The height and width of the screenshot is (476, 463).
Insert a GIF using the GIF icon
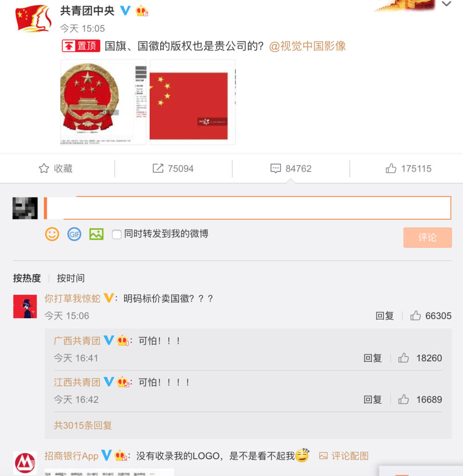tap(74, 234)
